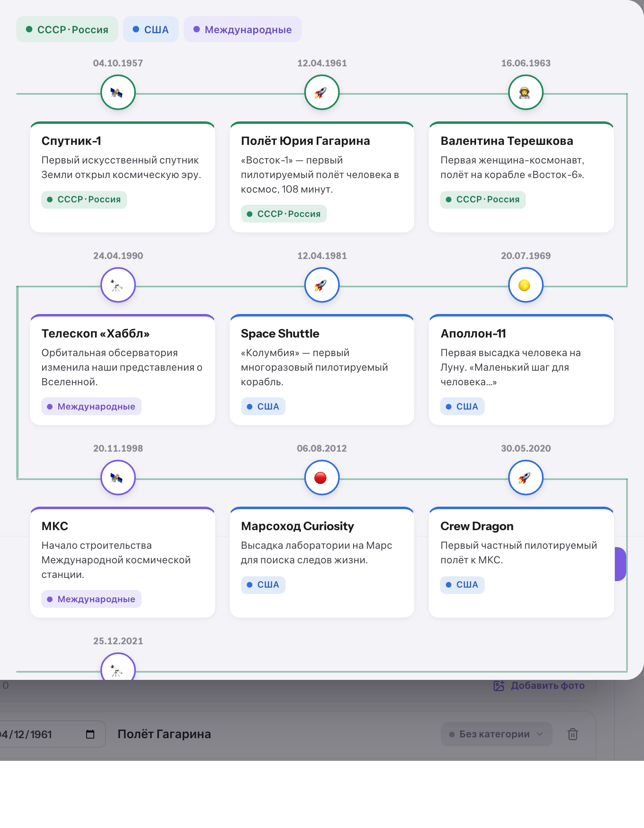644x828 pixels.
Task: Open the calendar picker on 1961 date field
Action: coord(90,734)
